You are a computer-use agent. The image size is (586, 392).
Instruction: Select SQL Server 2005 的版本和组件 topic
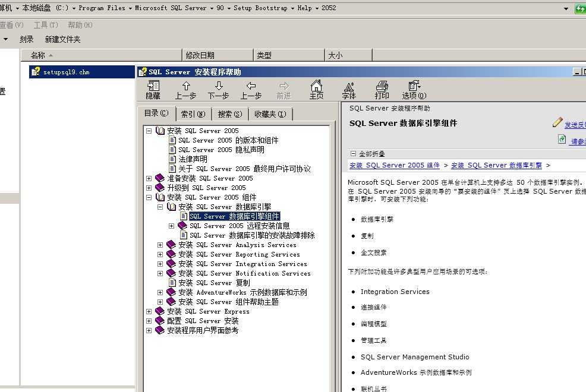pyautogui.click(x=228, y=140)
